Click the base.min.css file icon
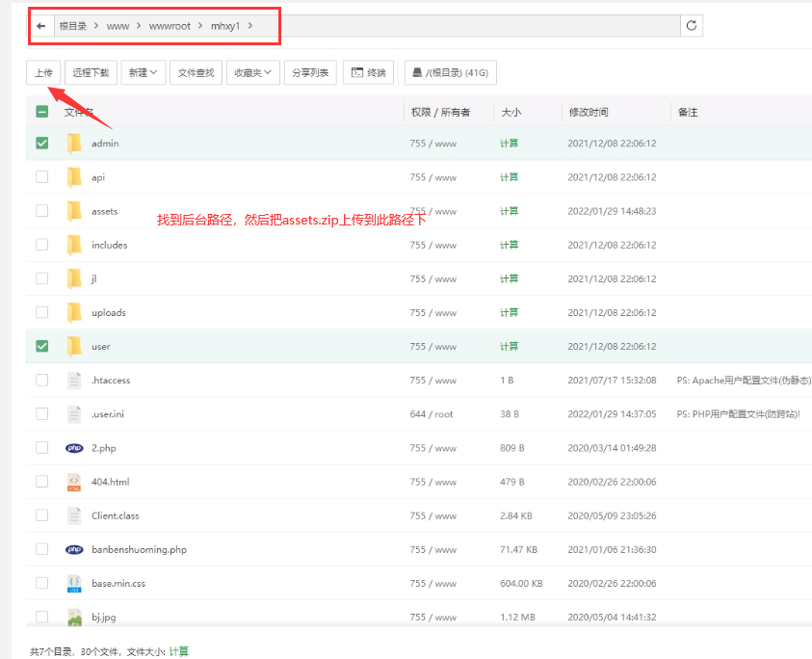Screen dimensions: 812x659 click(74, 583)
